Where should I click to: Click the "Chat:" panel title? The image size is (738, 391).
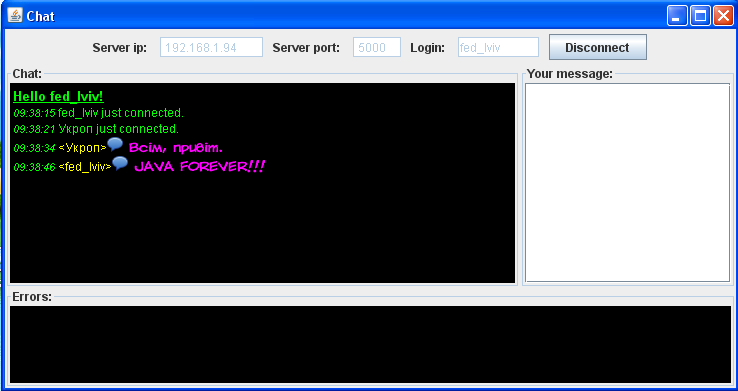tap(27, 74)
